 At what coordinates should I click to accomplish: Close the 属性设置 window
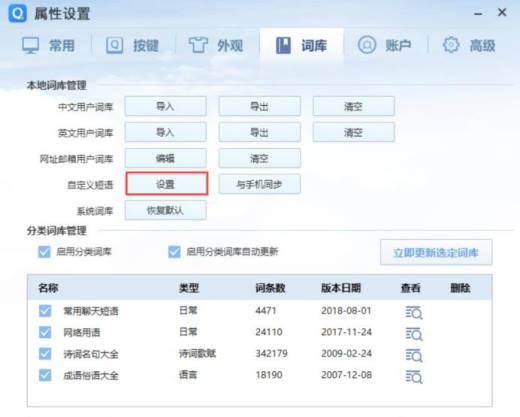[502, 13]
